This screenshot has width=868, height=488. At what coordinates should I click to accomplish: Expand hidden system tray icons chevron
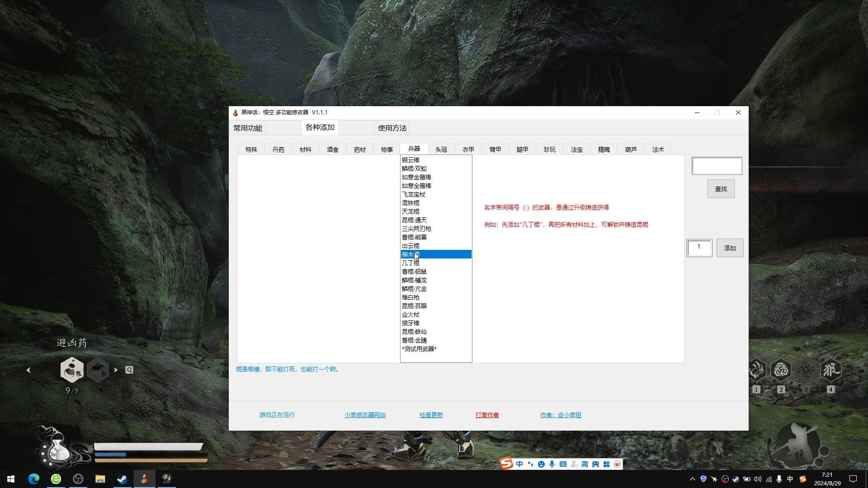(692, 479)
